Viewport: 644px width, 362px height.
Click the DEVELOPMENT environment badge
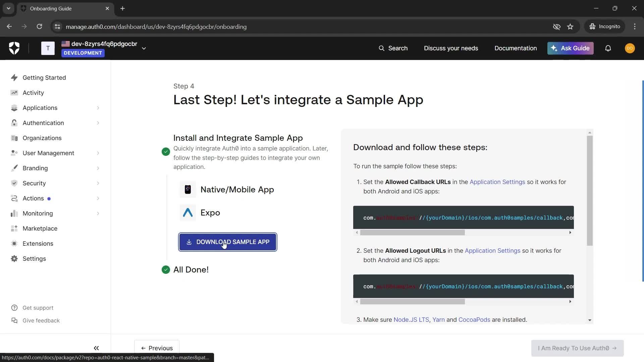pyautogui.click(x=83, y=53)
